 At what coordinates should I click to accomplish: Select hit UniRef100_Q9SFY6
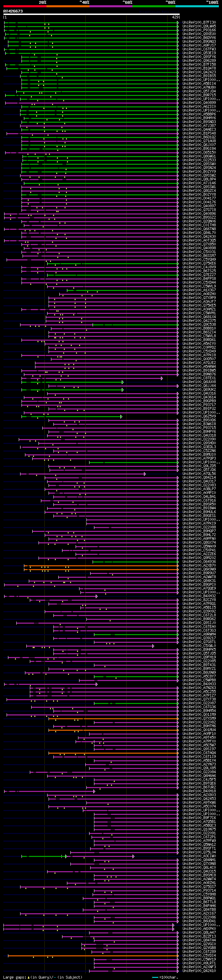click(x=199, y=57)
